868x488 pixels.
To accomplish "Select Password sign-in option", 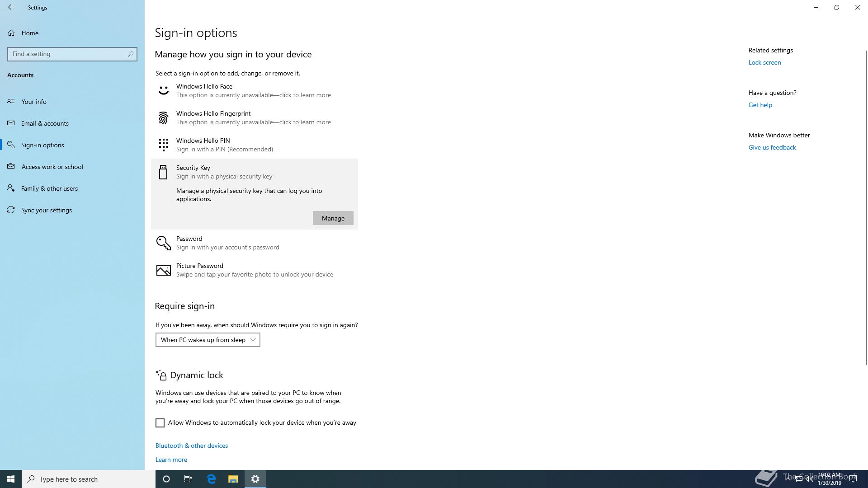I will [255, 243].
